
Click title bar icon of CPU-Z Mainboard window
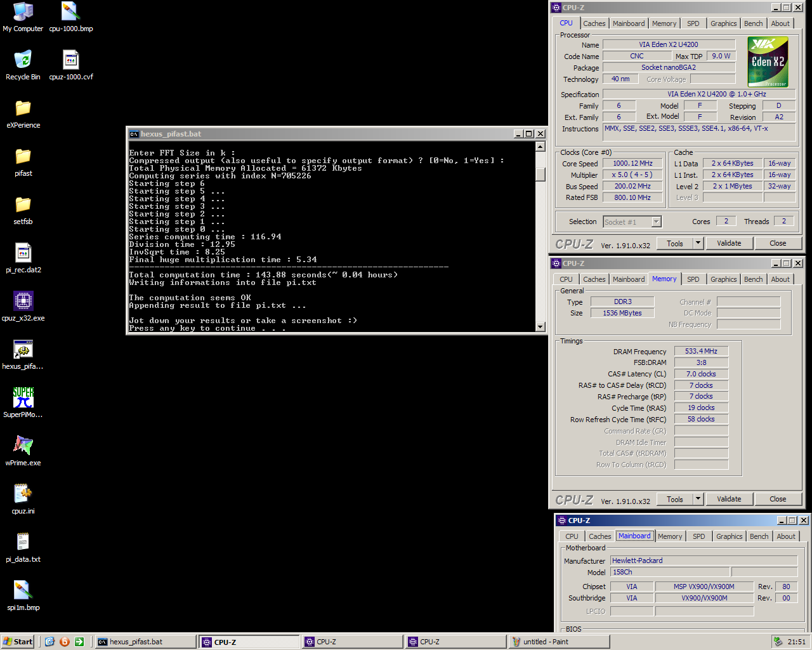tap(561, 521)
